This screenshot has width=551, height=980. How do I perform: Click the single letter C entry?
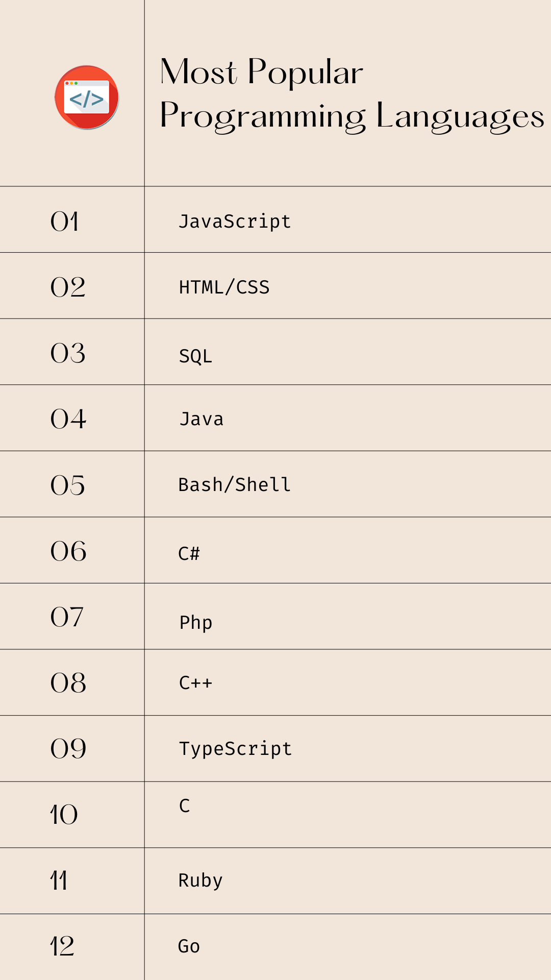point(185,806)
